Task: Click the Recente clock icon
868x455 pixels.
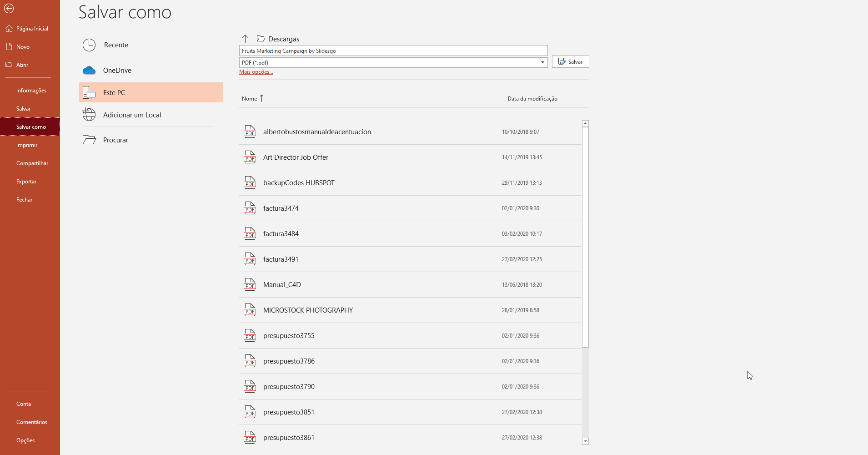Action: click(89, 45)
